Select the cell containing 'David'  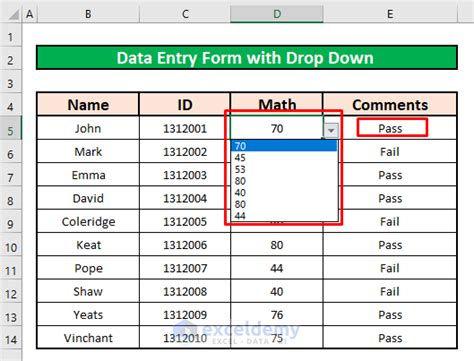pyautogui.click(x=88, y=198)
